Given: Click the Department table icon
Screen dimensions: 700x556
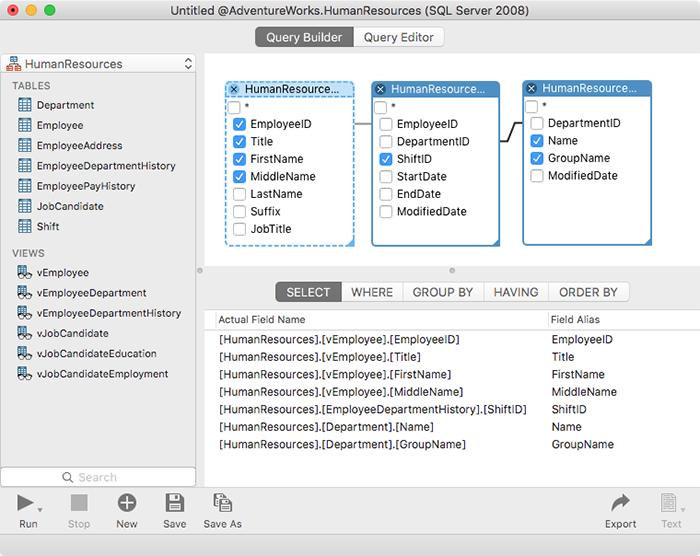Looking at the screenshot, I should (25, 105).
